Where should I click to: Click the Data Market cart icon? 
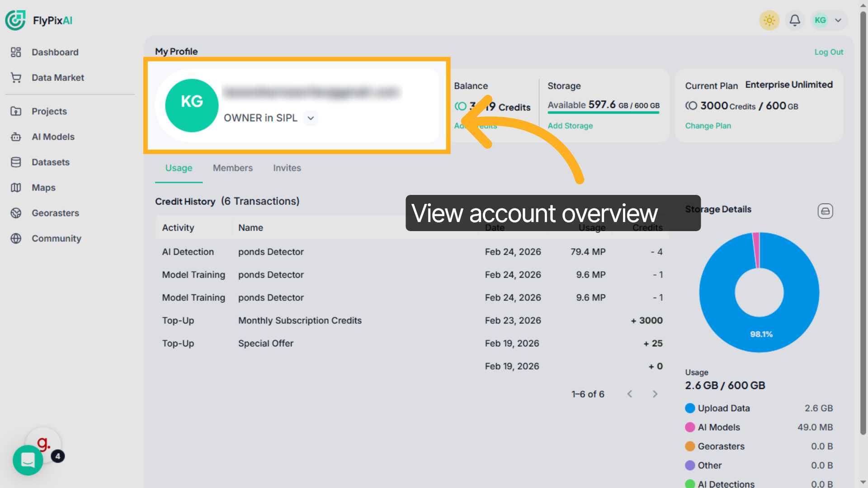click(16, 77)
